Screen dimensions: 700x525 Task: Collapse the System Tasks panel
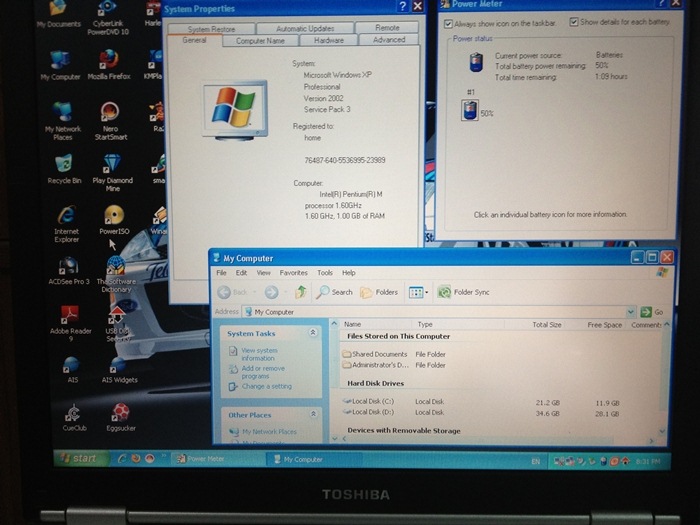pyautogui.click(x=313, y=333)
